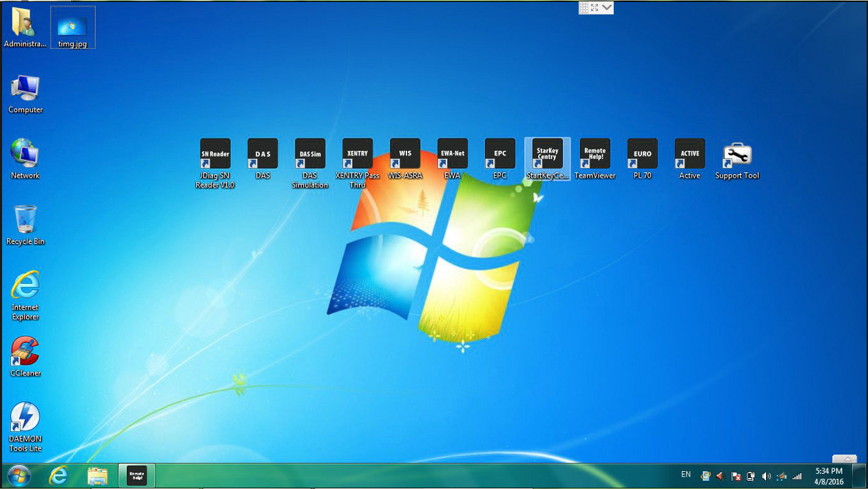The height and width of the screenshot is (489, 868).
Task: Open the DAS Simulation shortcut
Action: (x=310, y=163)
